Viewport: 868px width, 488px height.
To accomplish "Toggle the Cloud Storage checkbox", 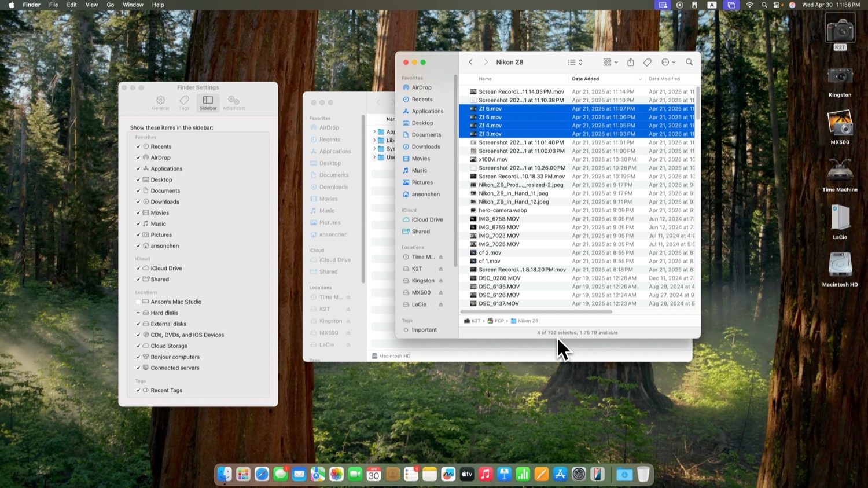I will point(138,346).
